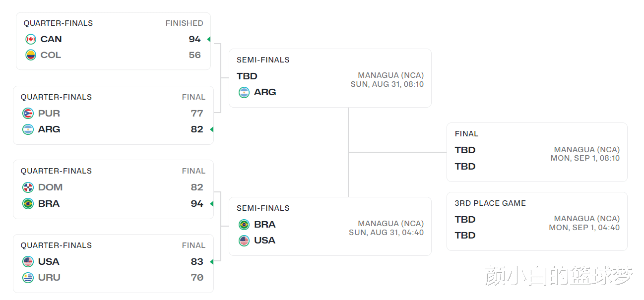This screenshot has height=300, width=644.
Task: Click the PUR team name
Action: coord(49,114)
